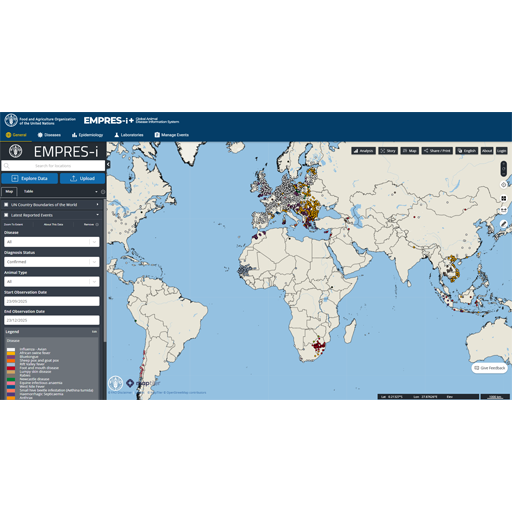Click the FAO emblem in the sidebar
The width and height of the screenshot is (512, 512).
coord(15,151)
